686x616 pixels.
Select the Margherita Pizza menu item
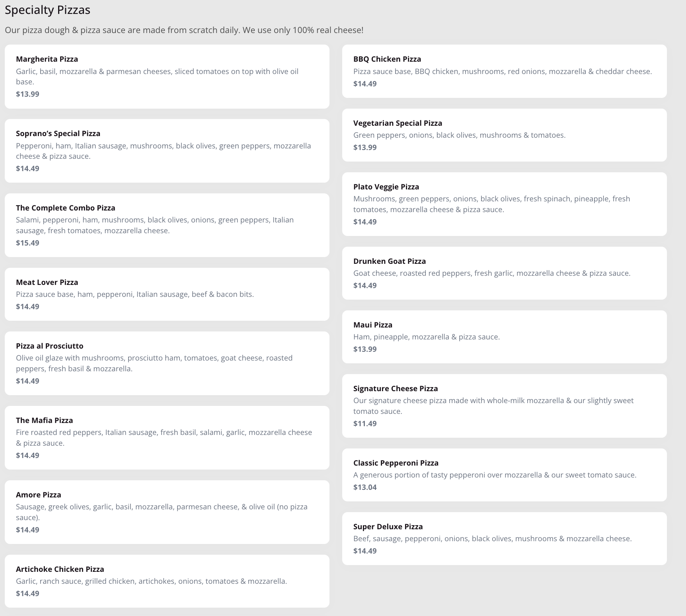coord(167,76)
